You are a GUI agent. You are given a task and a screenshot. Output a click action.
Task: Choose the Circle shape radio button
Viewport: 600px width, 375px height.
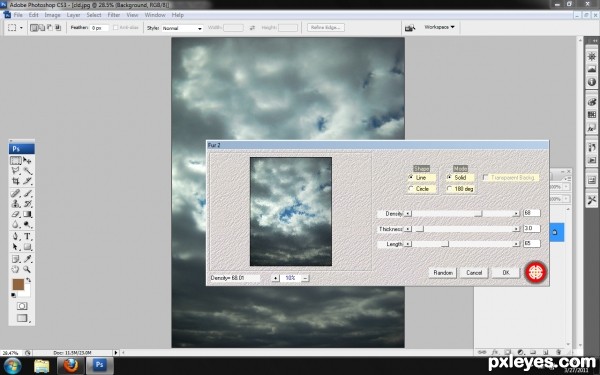click(x=411, y=188)
